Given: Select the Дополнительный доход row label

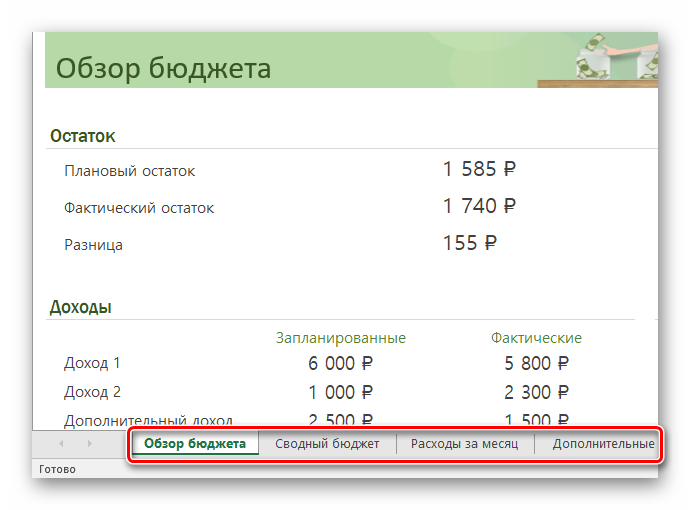Looking at the screenshot, I should point(148,421).
